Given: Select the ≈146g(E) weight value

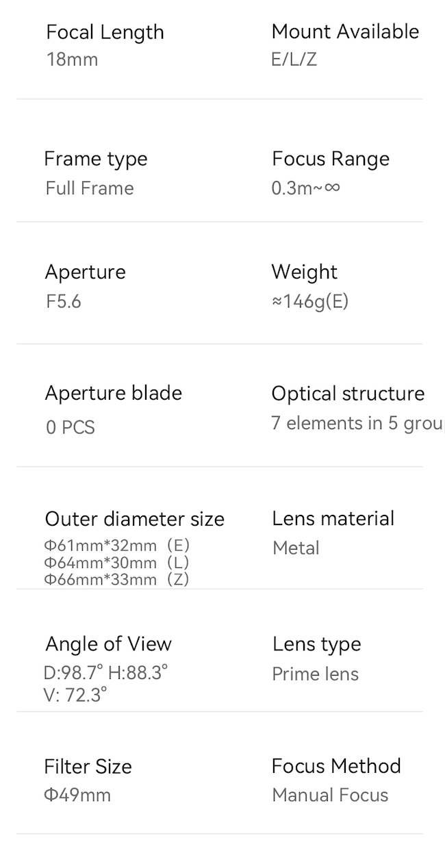Looking at the screenshot, I should click(310, 301).
